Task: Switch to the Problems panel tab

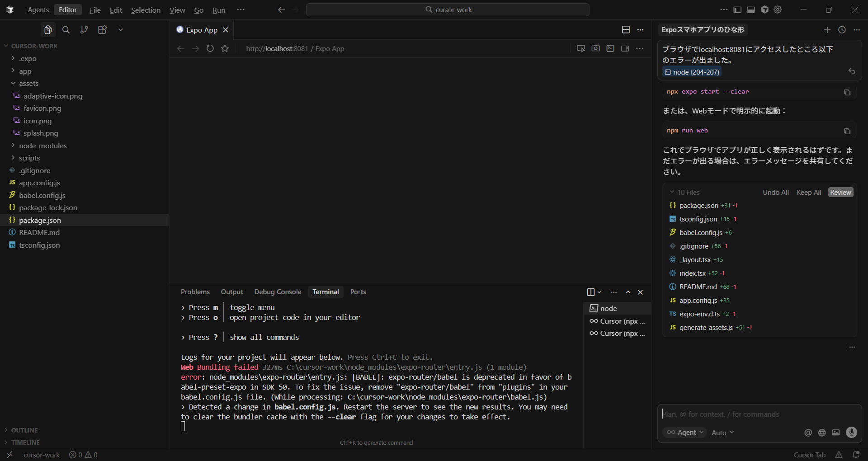Action: pyautogui.click(x=195, y=292)
